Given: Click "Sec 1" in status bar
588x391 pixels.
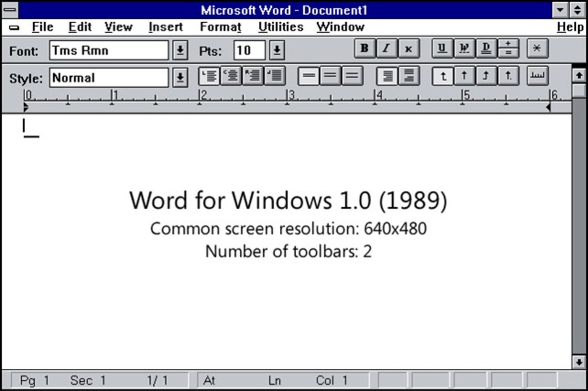Looking at the screenshot, I should coord(88,381).
